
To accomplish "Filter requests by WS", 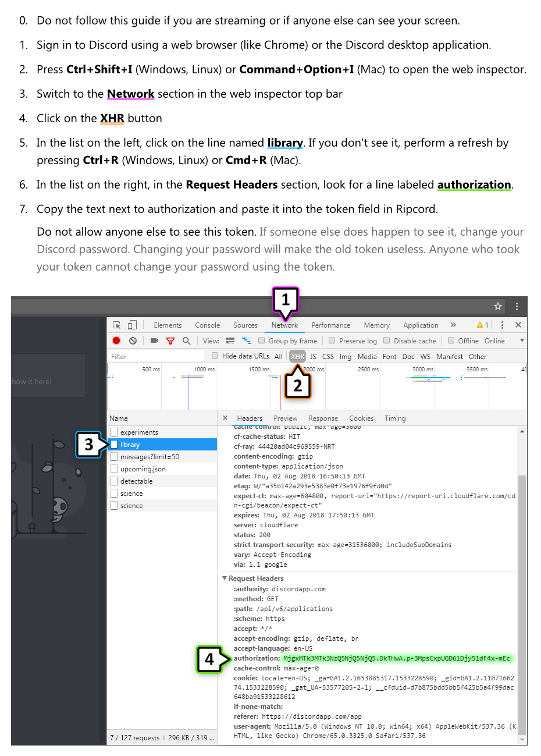I will tap(425, 357).
